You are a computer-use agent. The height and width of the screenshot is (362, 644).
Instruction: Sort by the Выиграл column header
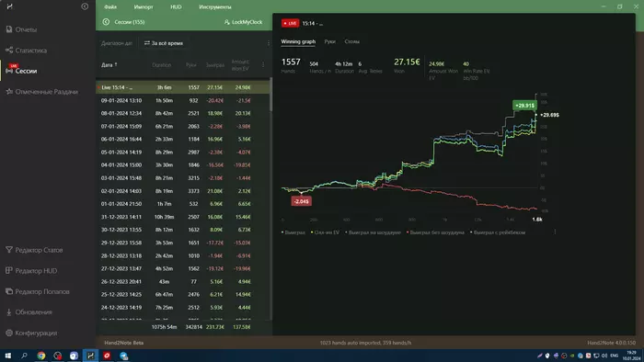[214, 65]
